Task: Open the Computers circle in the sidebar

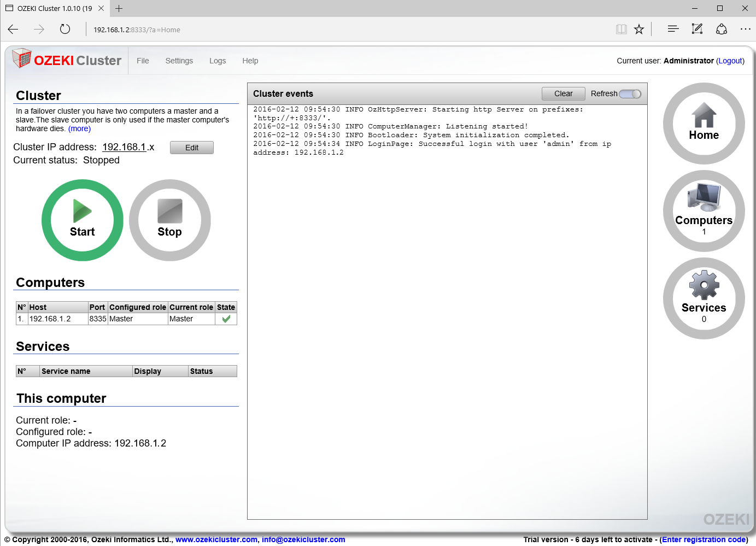Action: coord(704,211)
